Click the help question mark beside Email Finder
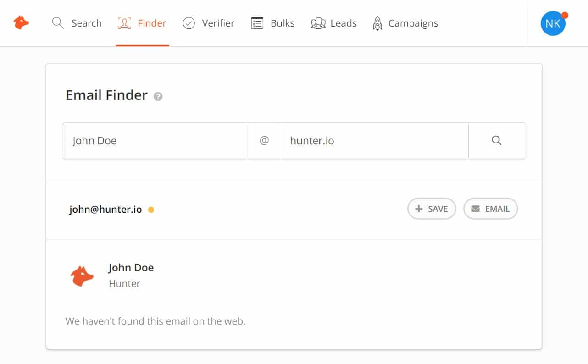Screen dimensions: 588x364 click(x=158, y=97)
